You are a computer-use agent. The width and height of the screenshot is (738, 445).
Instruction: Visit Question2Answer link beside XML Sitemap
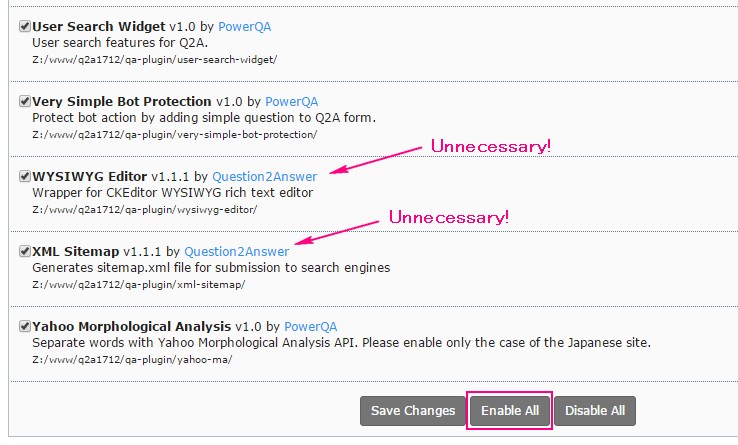point(236,251)
